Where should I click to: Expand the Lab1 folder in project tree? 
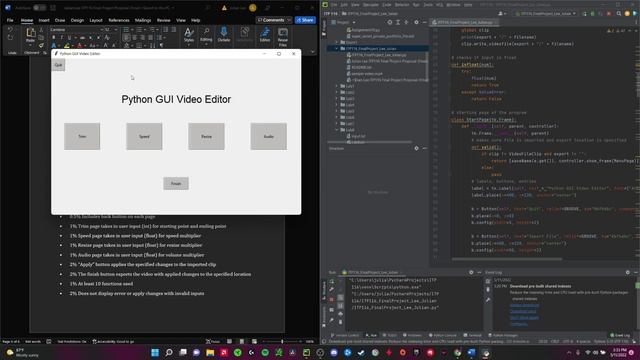tap(337, 86)
